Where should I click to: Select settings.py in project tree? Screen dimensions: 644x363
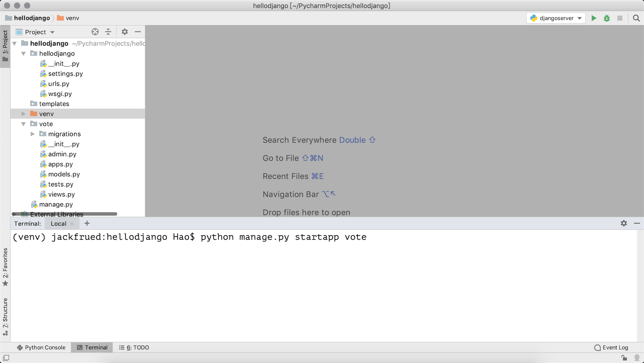65,73
